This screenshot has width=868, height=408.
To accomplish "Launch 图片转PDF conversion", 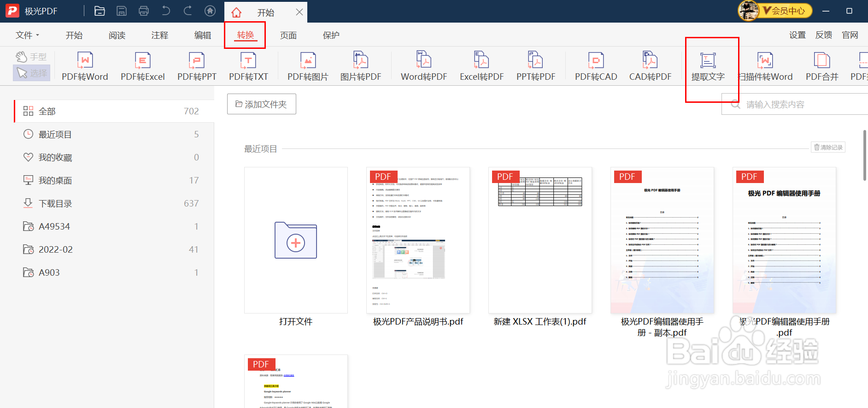I will tap(361, 66).
